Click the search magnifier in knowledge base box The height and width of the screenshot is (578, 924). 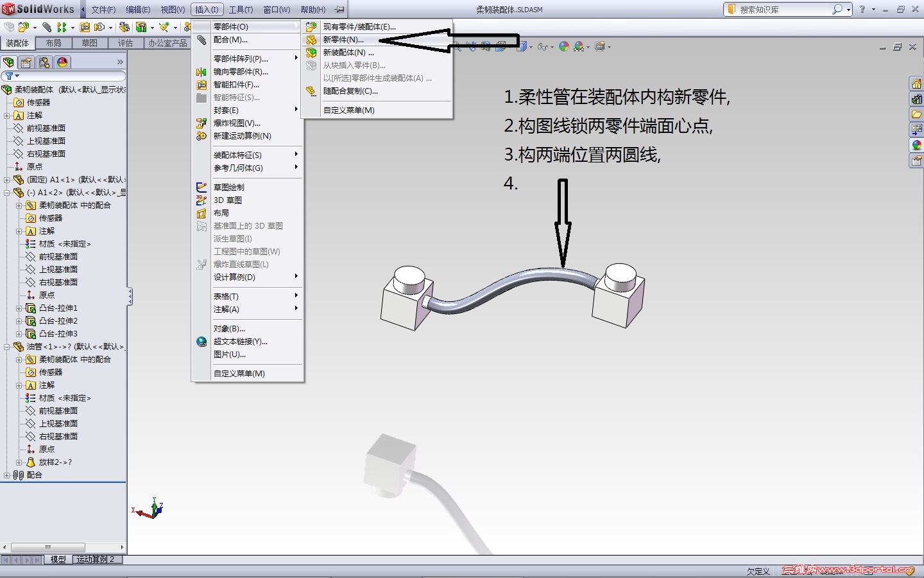click(x=837, y=10)
